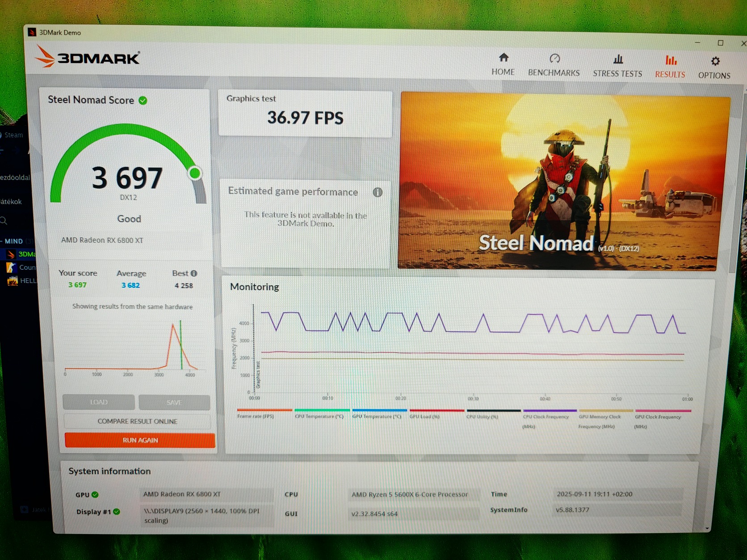The height and width of the screenshot is (560, 747).
Task: Select the Counter-Strike icon in Steam's library list
Action: point(12,267)
